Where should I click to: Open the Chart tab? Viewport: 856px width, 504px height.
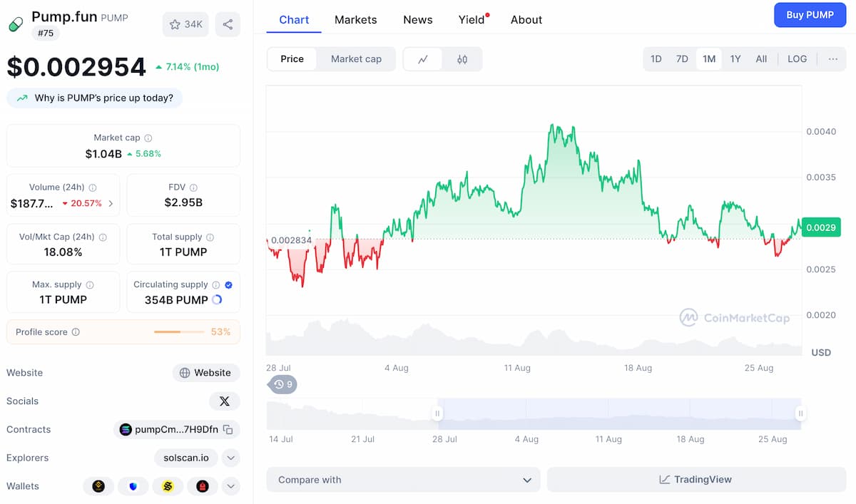point(294,20)
